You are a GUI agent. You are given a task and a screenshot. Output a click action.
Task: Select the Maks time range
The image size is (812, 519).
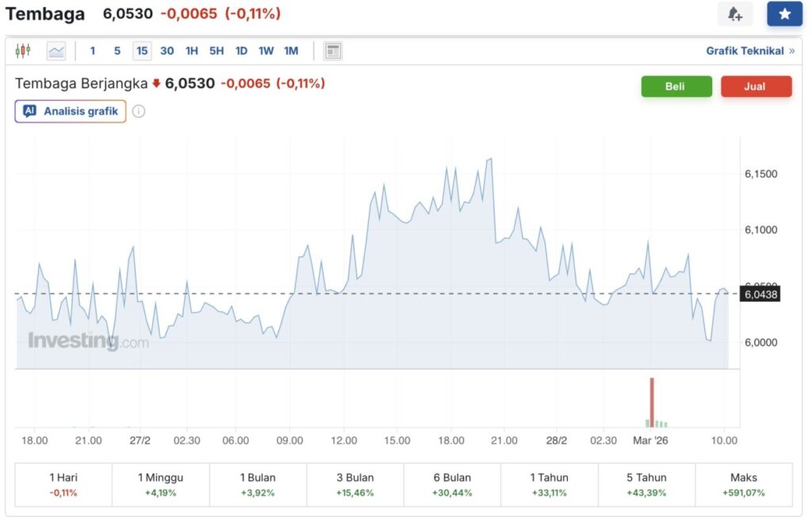[x=744, y=484]
